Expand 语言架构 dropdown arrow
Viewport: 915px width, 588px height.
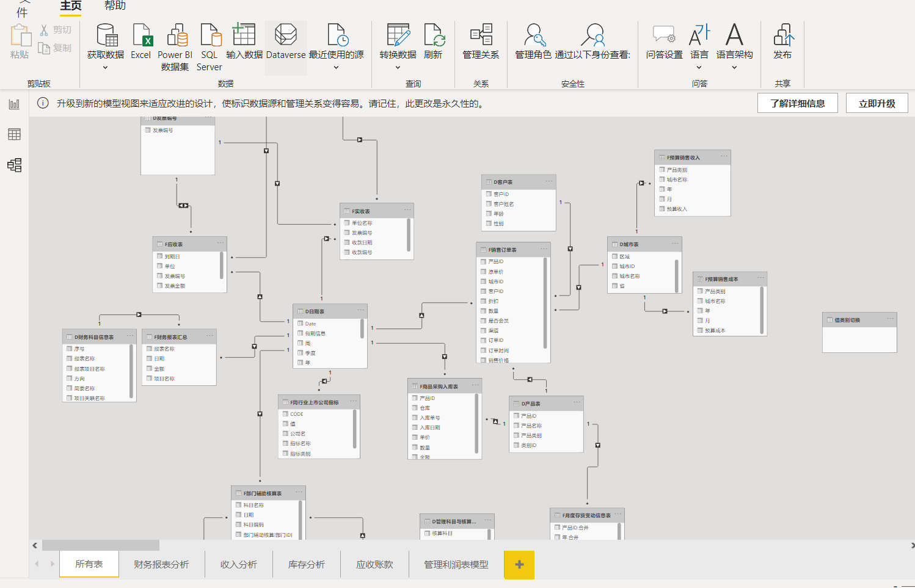(734, 68)
